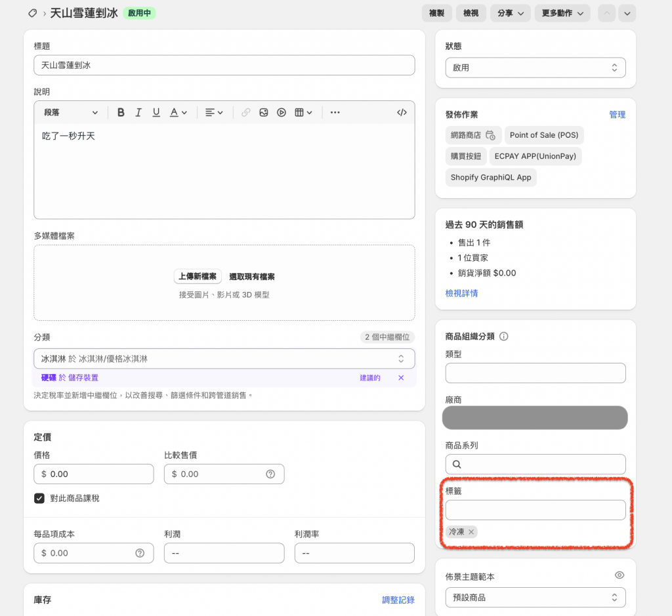Click the insert video icon
This screenshot has width=672, height=616.
tap(281, 113)
